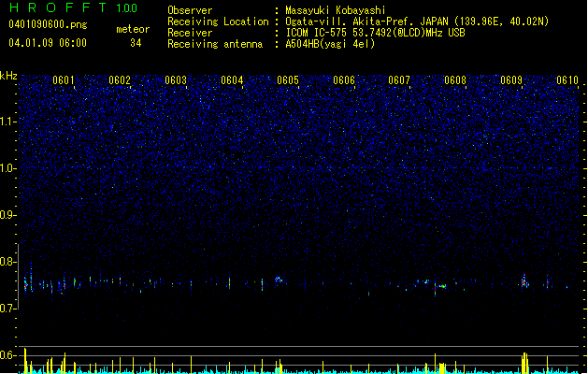Click the date stamp 04.01.09 06:00
This screenshot has width=588, height=374.
pos(48,43)
